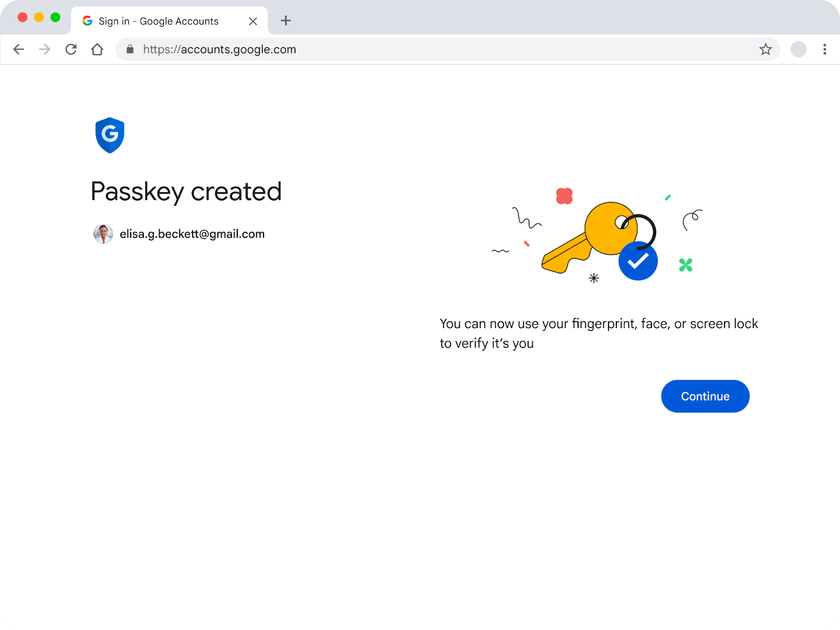Screen dimensions: 840x630
Task: Click the Passkey created heading
Action: click(x=186, y=192)
